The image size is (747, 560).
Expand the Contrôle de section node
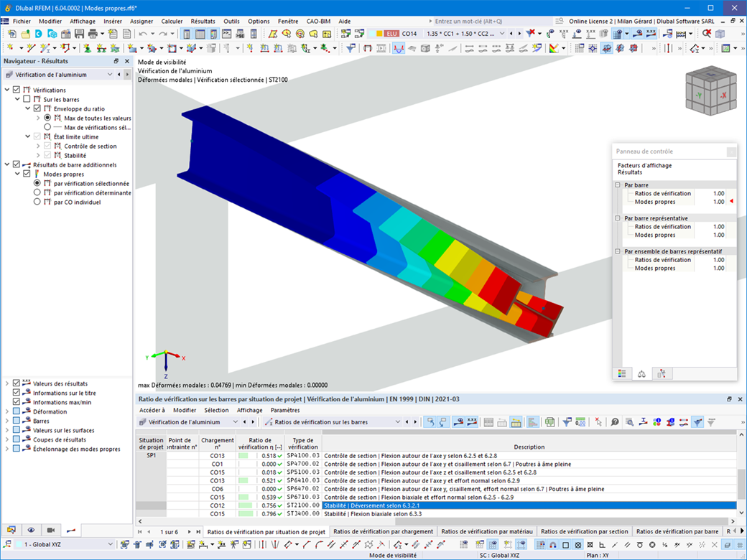point(38,146)
